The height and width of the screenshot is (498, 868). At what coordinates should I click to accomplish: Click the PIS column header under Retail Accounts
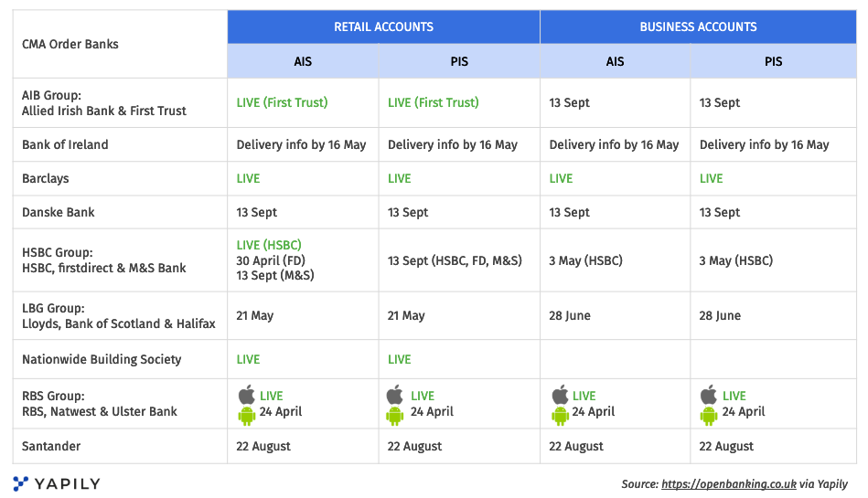tap(459, 61)
